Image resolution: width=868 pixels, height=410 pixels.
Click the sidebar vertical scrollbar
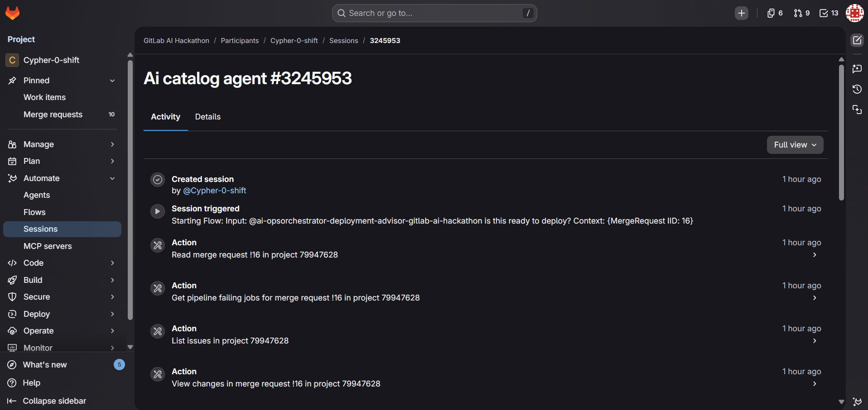(130, 190)
